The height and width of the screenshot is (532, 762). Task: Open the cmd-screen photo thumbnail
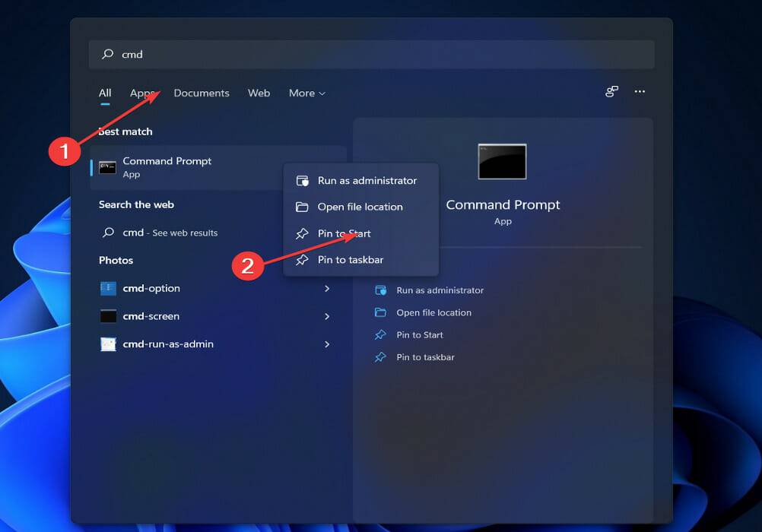point(109,316)
